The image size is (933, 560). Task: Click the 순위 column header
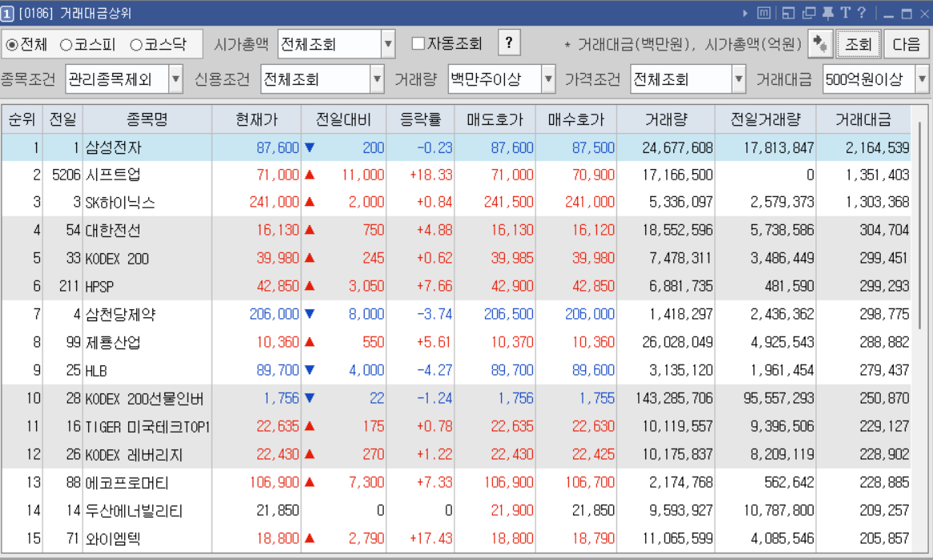[22, 119]
